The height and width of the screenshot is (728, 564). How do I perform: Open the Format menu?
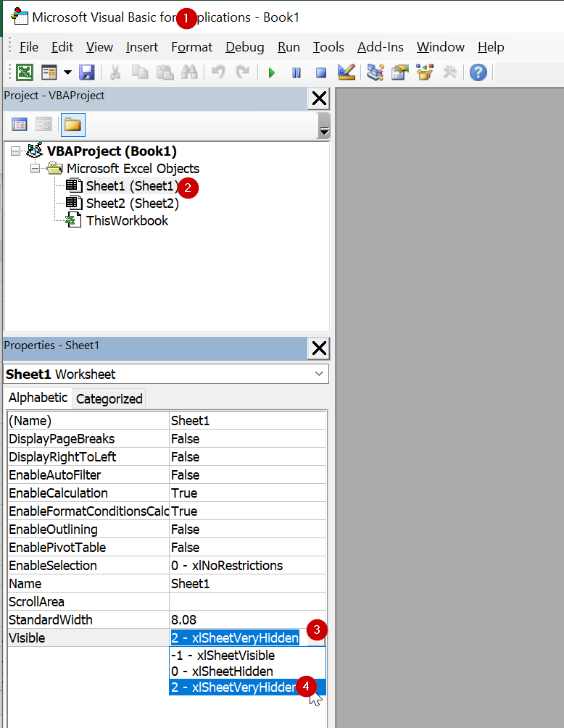[191, 47]
